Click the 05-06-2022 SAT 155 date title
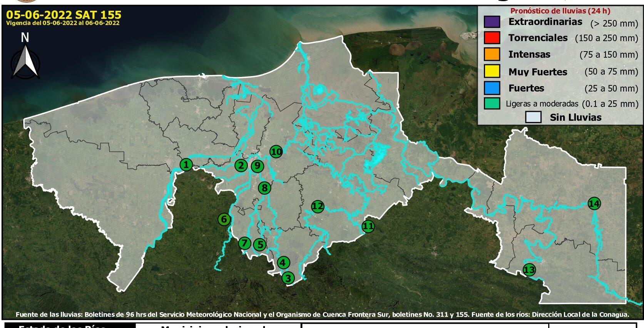Image resolution: width=644 pixels, height=328 pixels. click(64, 15)
